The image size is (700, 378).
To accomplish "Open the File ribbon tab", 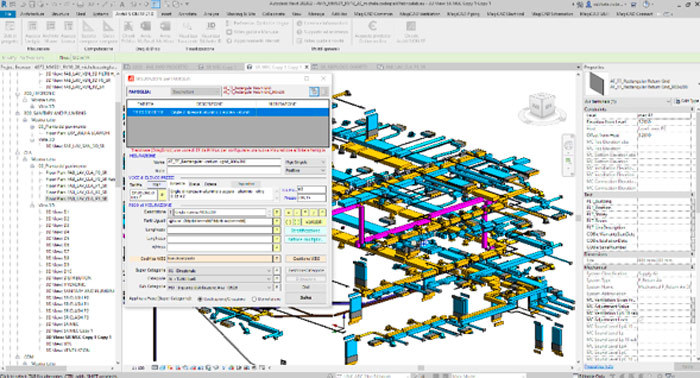I will point(8,14).
